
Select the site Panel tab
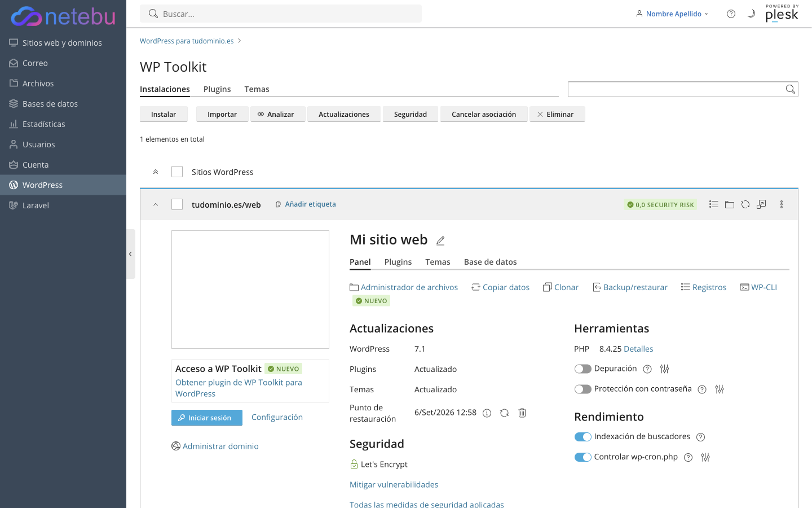tap(360, 262)
